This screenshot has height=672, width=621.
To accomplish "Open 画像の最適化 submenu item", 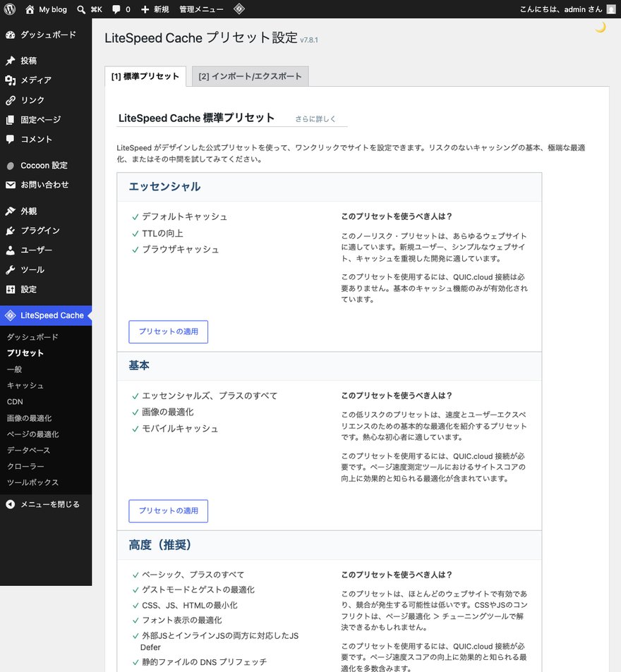I will [x=29, y=418].
